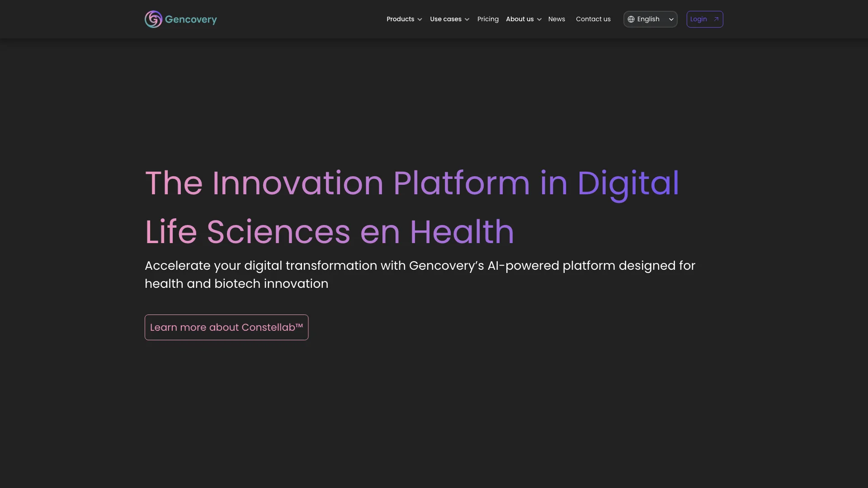
Task: Click the 'Life Sciences en Health' headline line
Action: coord(329,232)
